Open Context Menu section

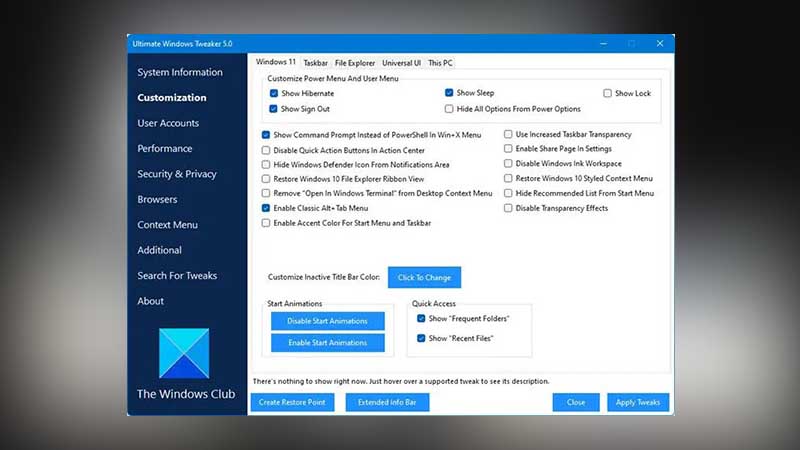coord(167,225)
